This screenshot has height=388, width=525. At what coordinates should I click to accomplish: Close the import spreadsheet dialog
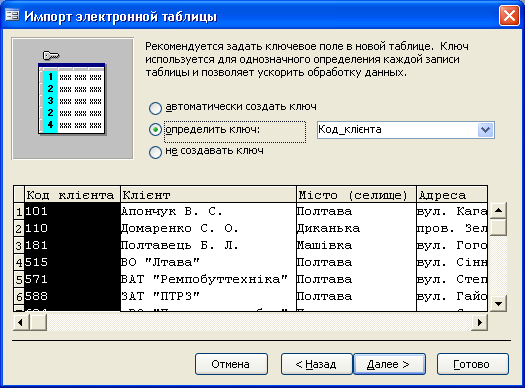pyautogui.click(x=509, y=16)
